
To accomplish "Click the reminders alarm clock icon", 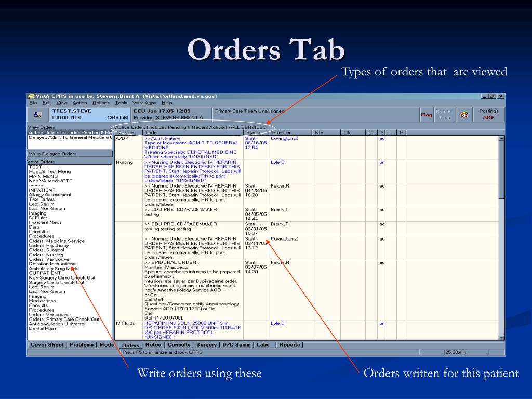I will point(464,115).
